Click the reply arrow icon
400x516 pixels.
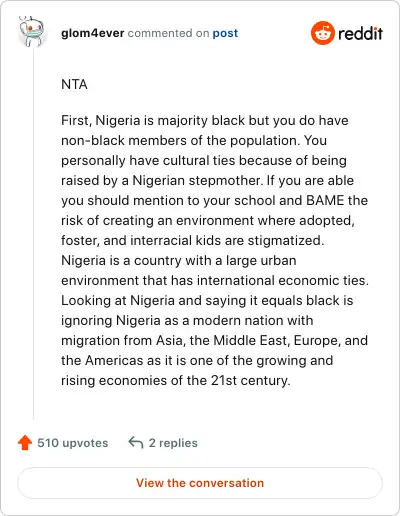pyautogui.click(x=136, y=442)
